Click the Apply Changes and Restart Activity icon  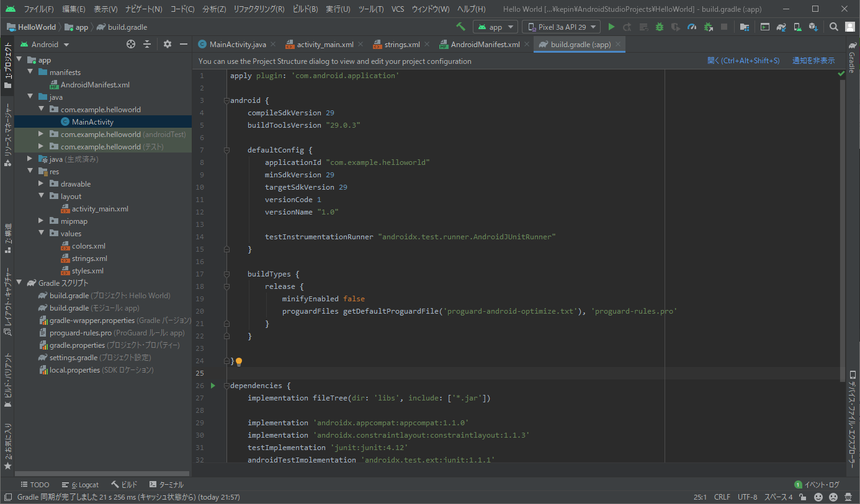click(627, 27)
